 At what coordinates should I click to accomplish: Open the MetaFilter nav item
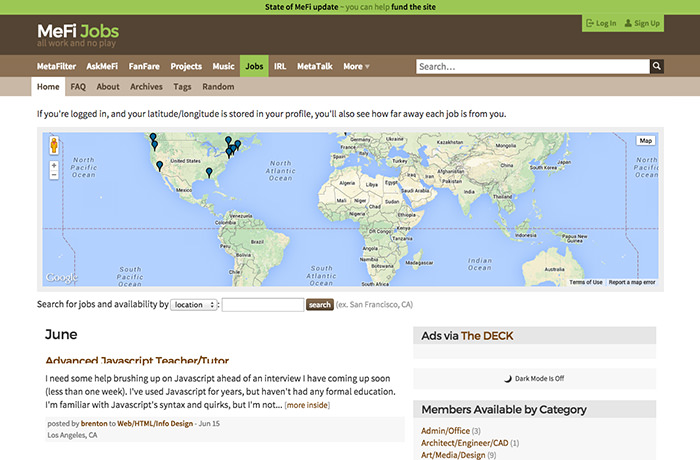pyautogui.click(x=56, y=66)
